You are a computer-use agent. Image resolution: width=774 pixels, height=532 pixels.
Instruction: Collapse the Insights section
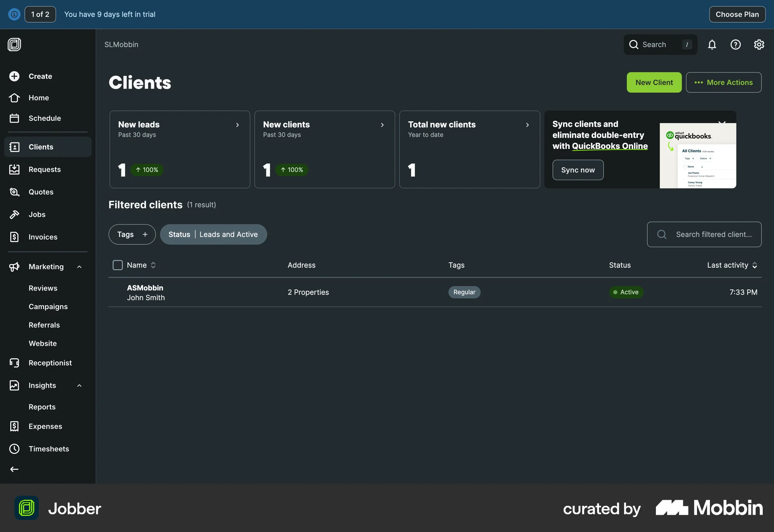point(79,385)
